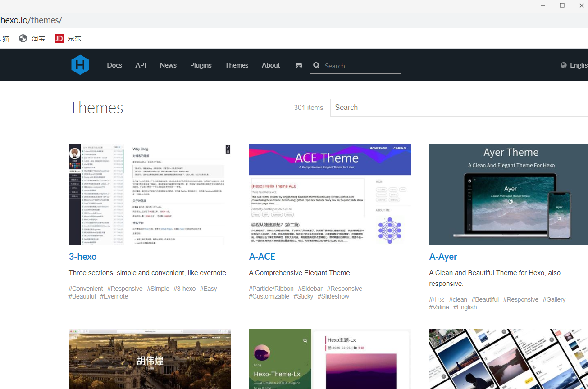The height and width of the screenshot is (389, 588).
Task: Open the API navigation link
Action: click(x=141, y=65)
